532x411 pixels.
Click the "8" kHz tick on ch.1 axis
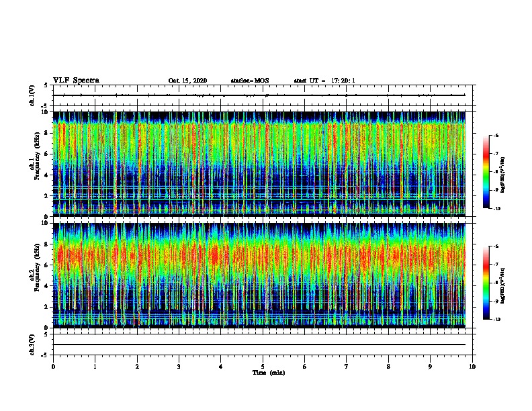click(x=47, y=133)
